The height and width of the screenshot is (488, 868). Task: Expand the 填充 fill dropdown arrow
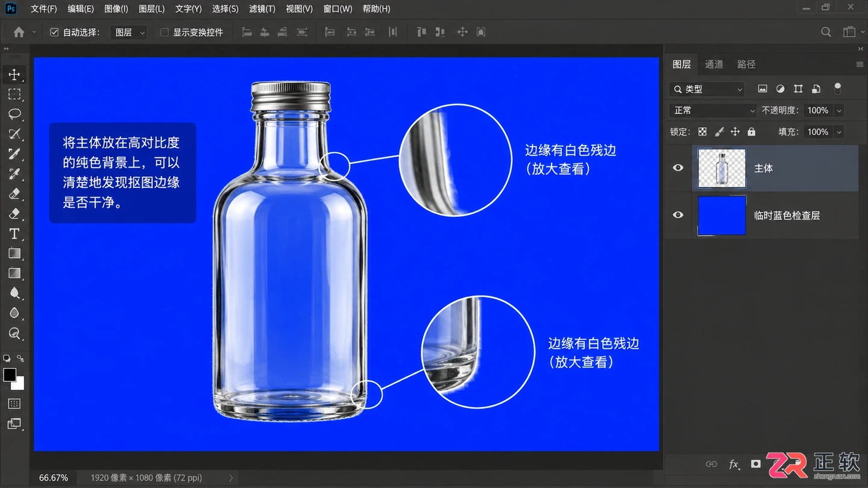839,132
